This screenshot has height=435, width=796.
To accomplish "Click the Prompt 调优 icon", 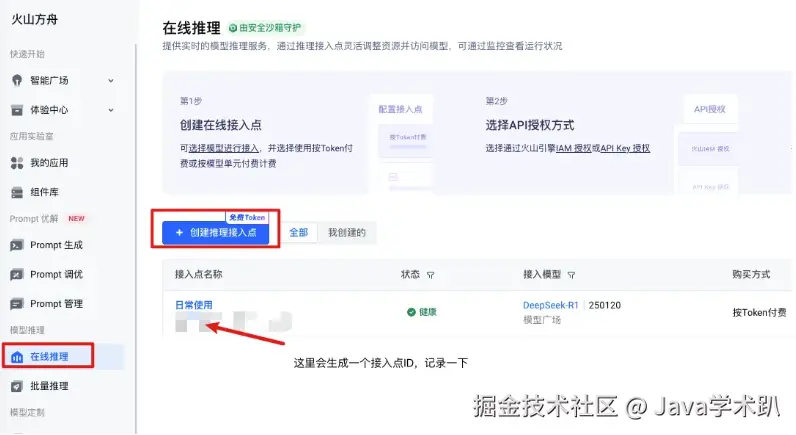I will [17, 275].
